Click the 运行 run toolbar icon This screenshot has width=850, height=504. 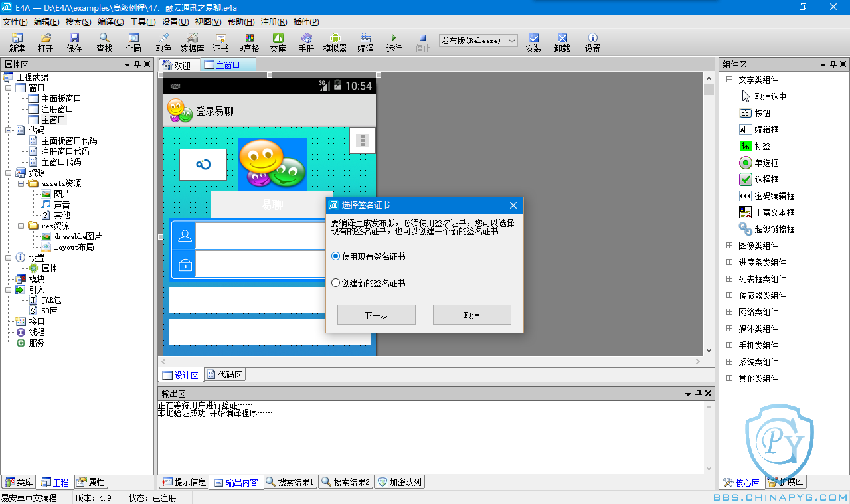tap(394, 42)
